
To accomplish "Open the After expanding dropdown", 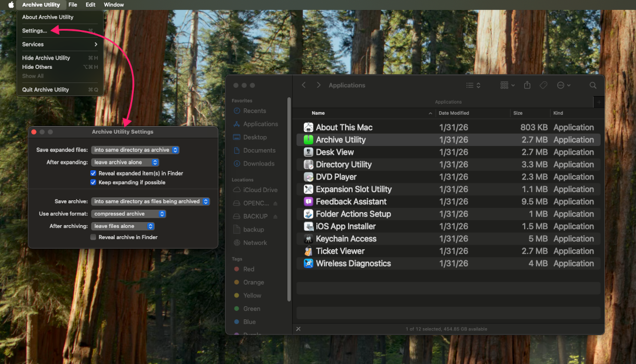I will 125,163.
